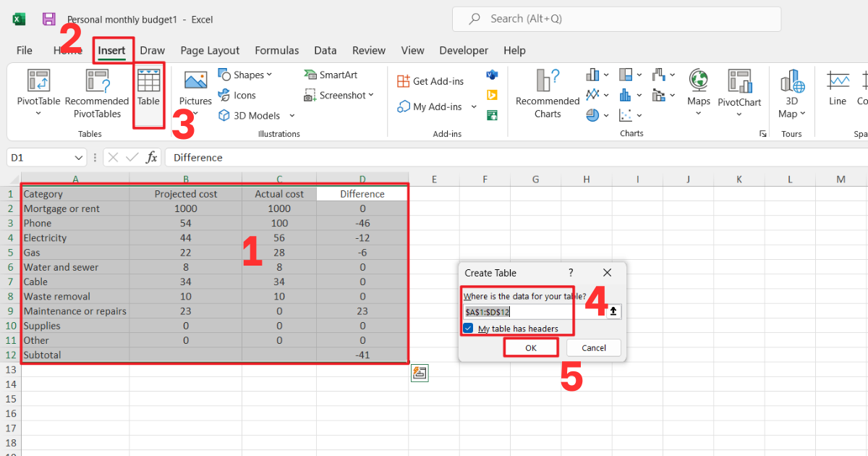Screen dimensions: 868x456
Task: Click the Bing Maps add-in icon
Action: [x=493, y=95]
